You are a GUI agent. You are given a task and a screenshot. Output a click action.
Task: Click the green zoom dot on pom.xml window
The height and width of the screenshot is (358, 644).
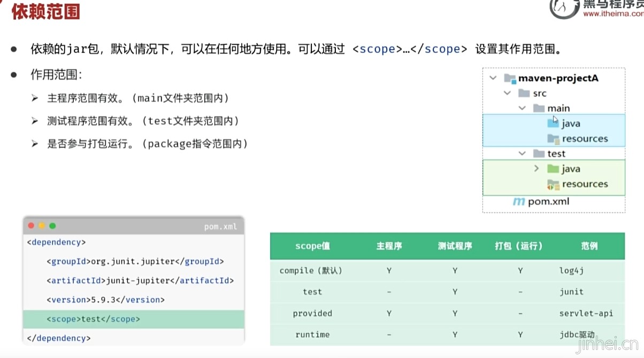point(52,226)
